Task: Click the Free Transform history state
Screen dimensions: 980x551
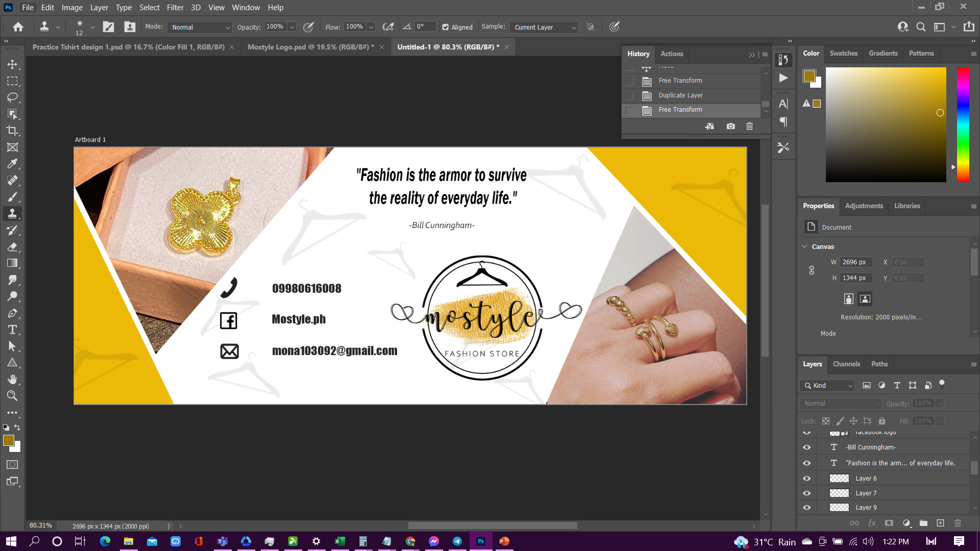Action: pyautogui.click(x=680, y=81)
